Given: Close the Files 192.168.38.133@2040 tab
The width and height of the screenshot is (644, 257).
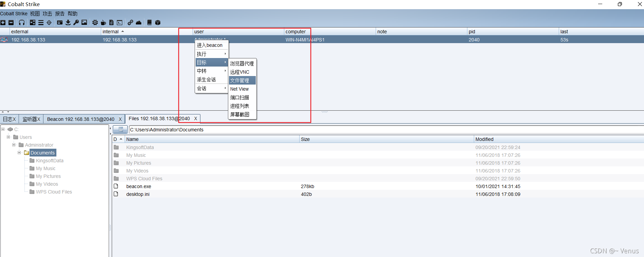Looking at the screenshot, I should tap(196, 118).
